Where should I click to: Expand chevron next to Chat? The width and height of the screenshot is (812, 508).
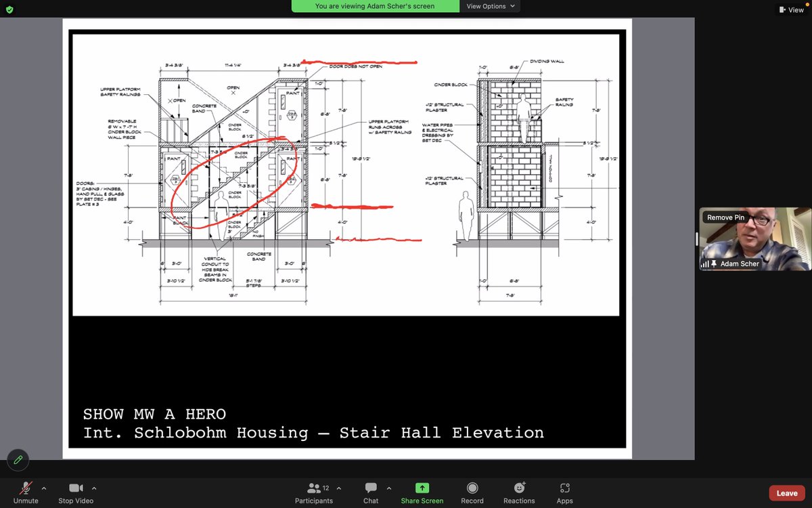388,488
